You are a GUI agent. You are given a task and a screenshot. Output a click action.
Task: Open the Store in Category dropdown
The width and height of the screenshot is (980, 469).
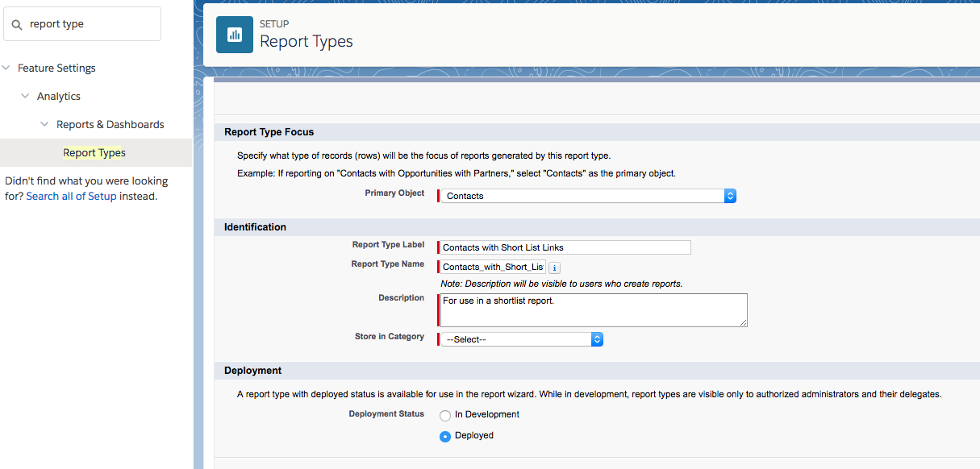click(522, 339)
